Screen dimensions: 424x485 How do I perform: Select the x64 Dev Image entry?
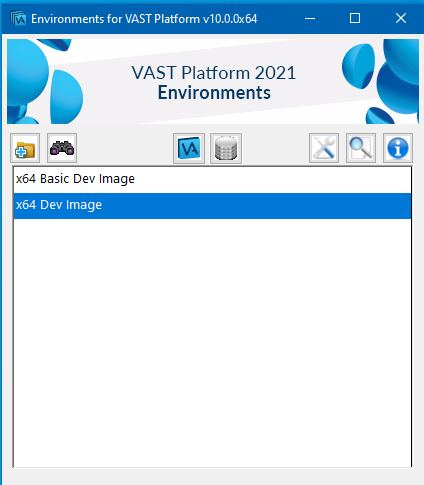pyautogui.click(x=212, y=206)
